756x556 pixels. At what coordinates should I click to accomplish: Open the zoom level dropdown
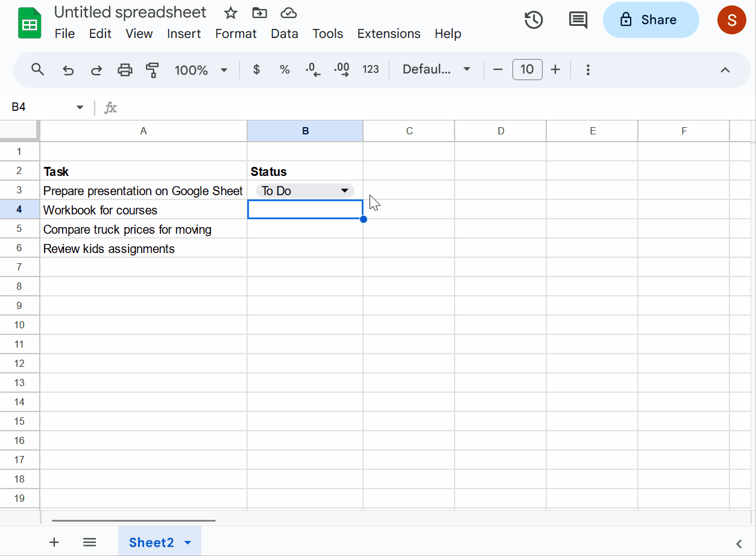[201, 69]
